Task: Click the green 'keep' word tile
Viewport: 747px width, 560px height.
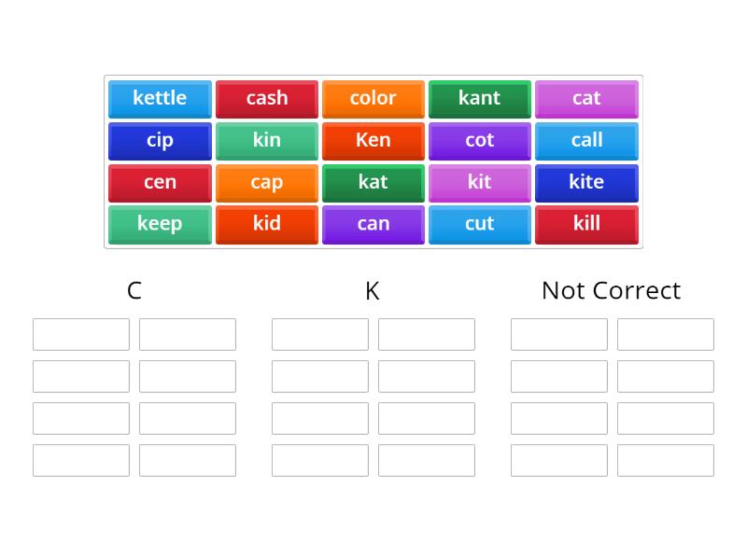Action: [x=160, y=224]
